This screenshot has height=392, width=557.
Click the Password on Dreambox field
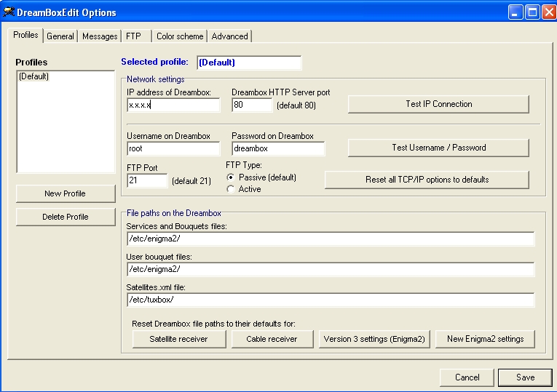[x=278, y=148]
